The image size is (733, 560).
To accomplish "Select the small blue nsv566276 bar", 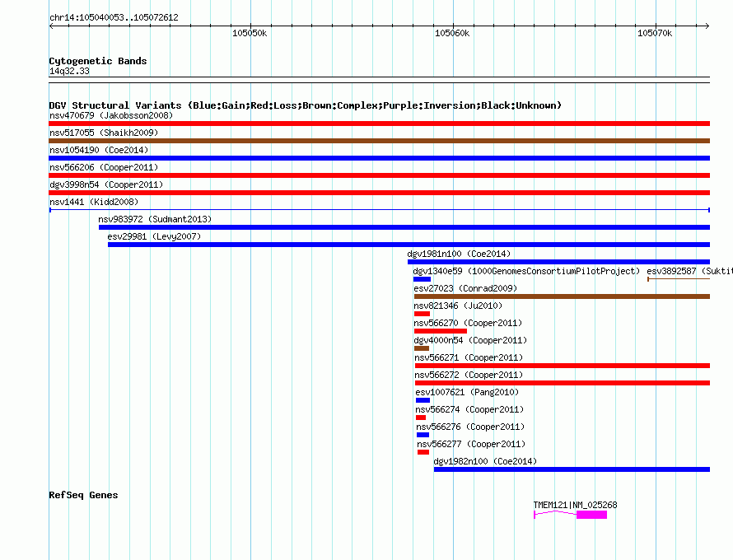I will pos(423,435).
